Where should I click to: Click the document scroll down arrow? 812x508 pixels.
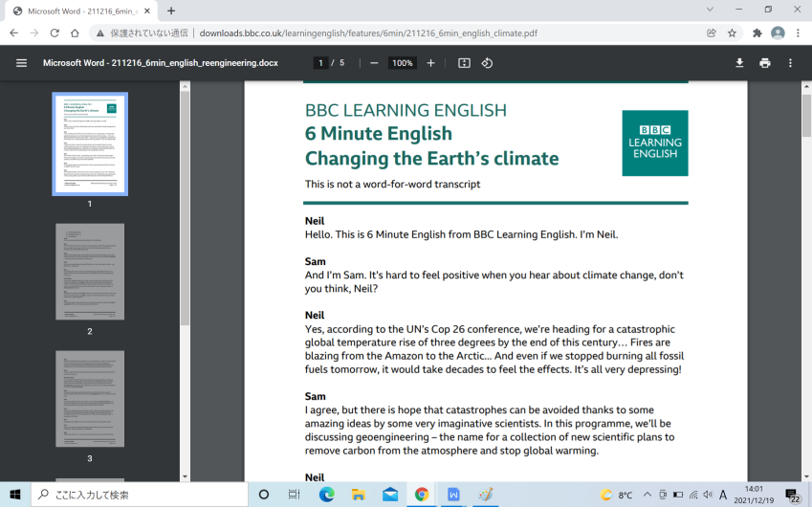pyautogui.click(x=806, y=476)
